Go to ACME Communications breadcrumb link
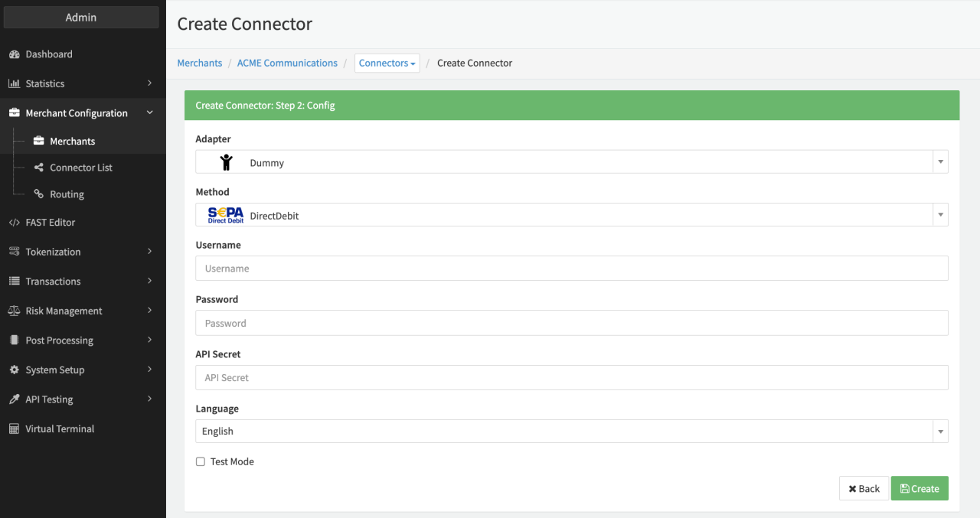Image resolution: width=980 pixels, height=518 pixels. click(287, 64)
